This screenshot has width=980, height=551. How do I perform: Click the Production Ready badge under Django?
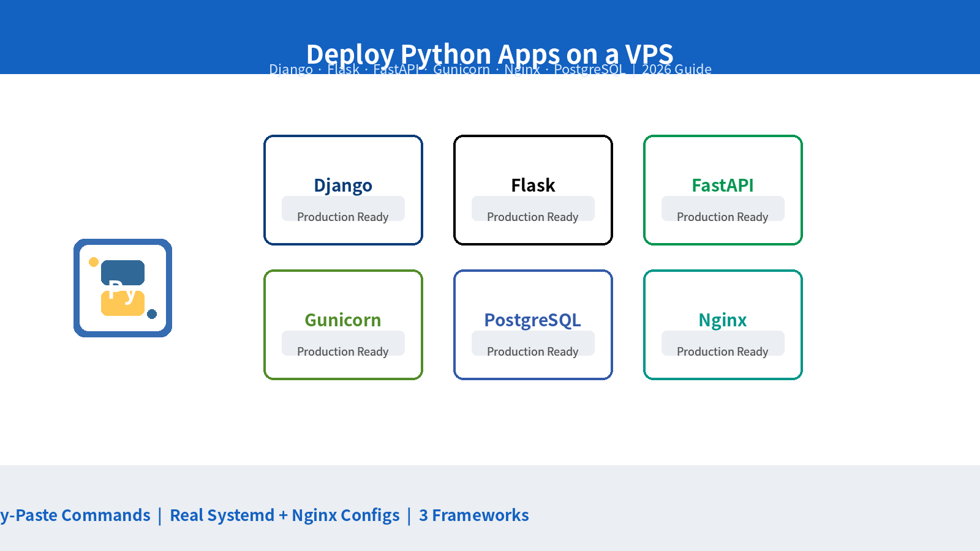tap(343, 209)
